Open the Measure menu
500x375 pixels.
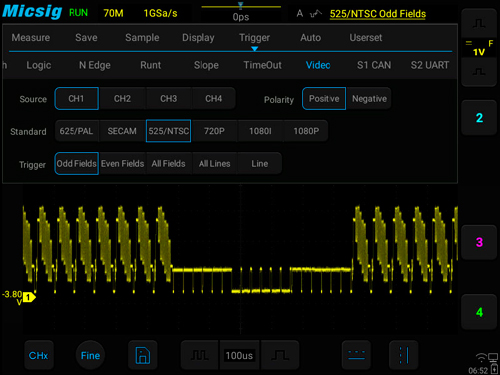(x=31, y=38)
